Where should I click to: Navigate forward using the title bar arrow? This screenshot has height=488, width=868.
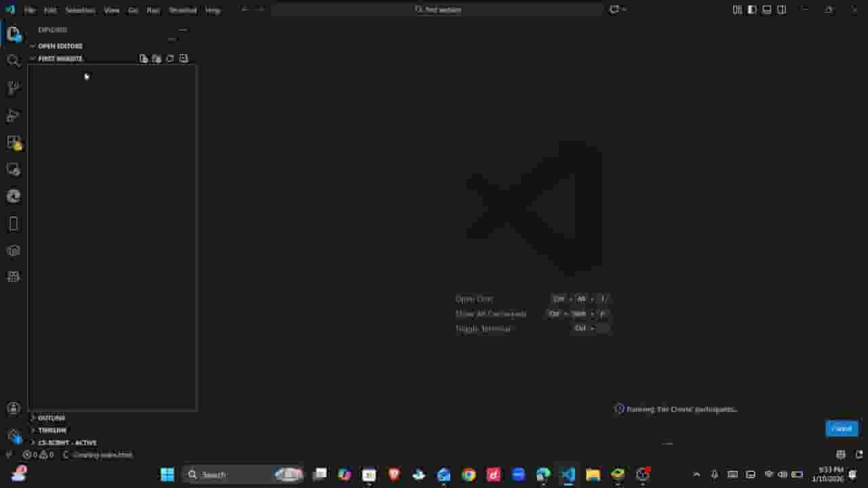pos(260,9)
